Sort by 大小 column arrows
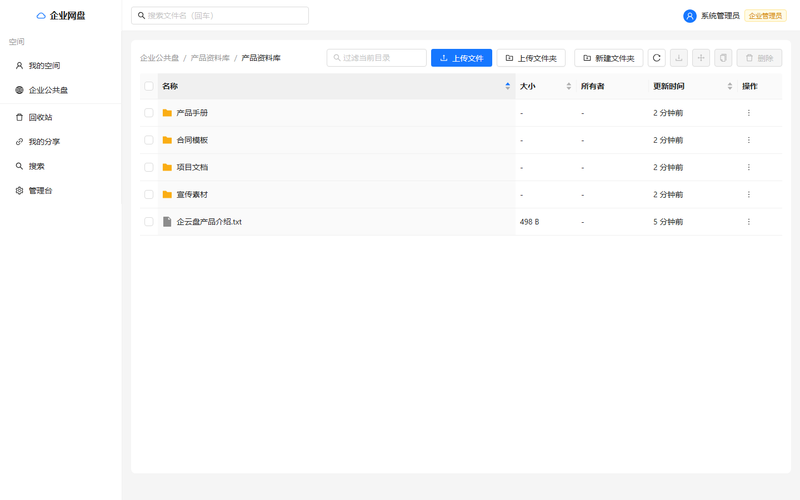Viewport: 800px width, 500px height. [x=568, y=86]
